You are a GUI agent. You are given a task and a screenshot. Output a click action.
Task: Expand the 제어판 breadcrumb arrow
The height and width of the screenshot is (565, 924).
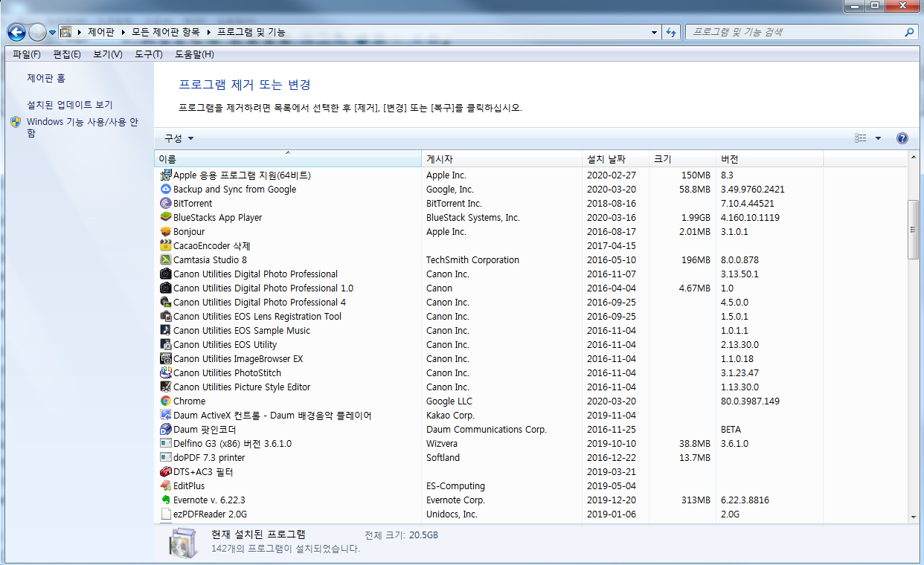coord(122,33)
